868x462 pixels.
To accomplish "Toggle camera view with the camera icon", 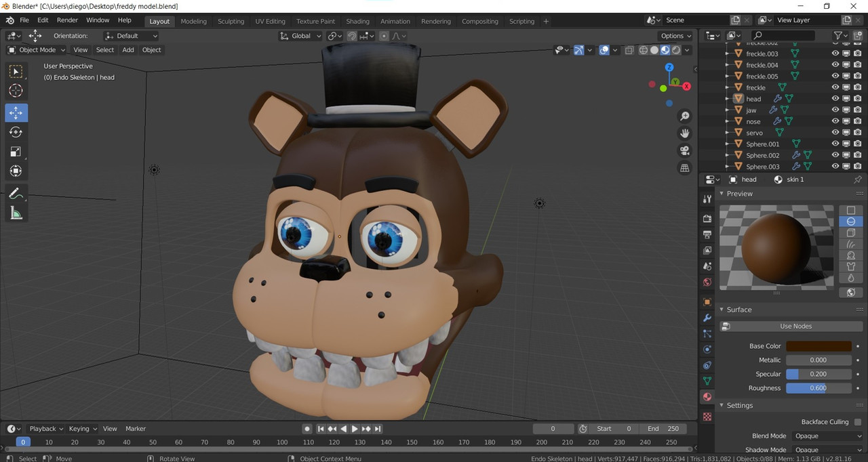I will (x=685, y=150).
